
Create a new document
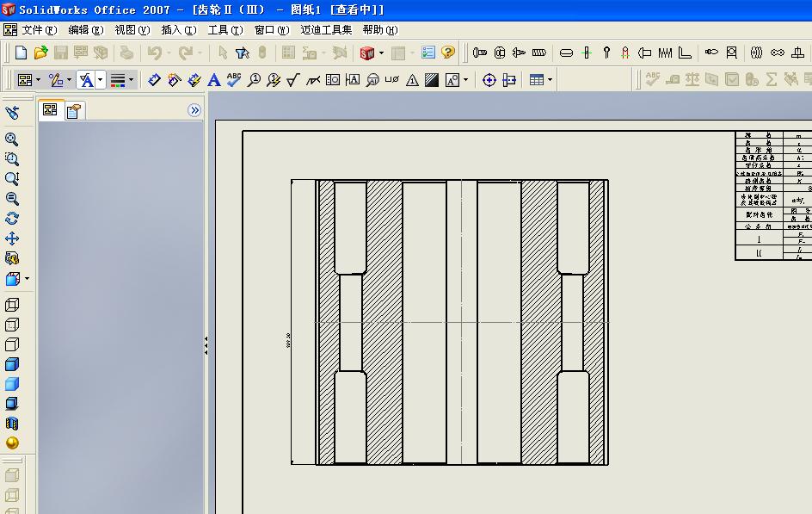(22, 53)
